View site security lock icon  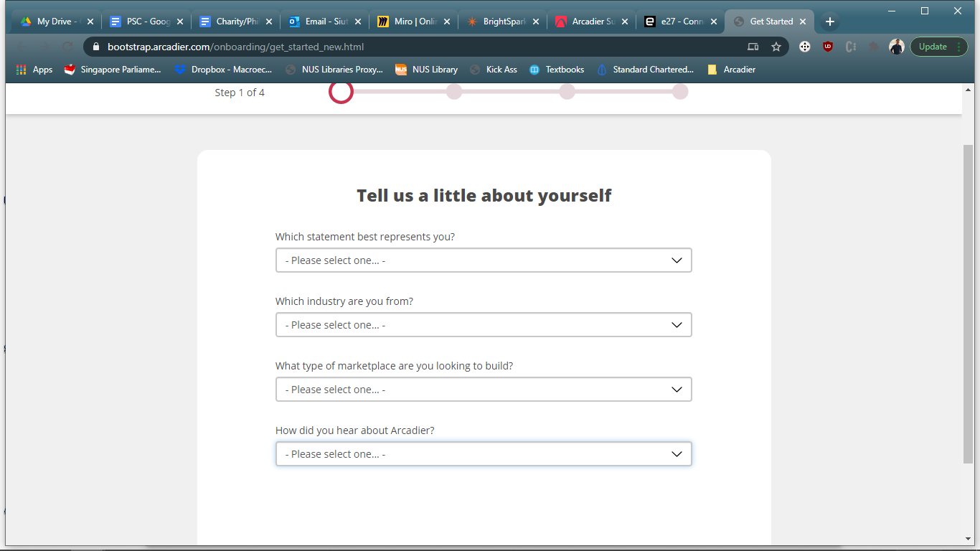pos(96,47)
